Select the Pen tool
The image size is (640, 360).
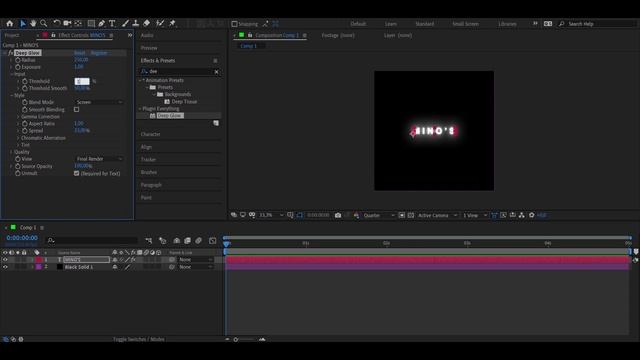pyautogui.click(x=102, y=24)
